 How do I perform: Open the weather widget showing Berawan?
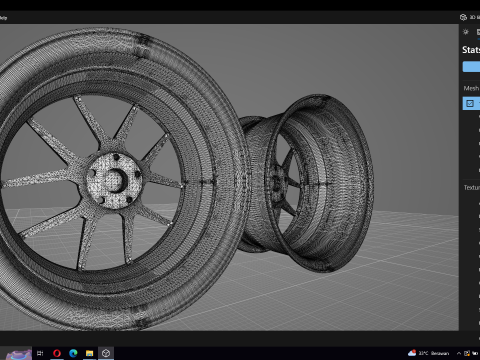(428, 353)
